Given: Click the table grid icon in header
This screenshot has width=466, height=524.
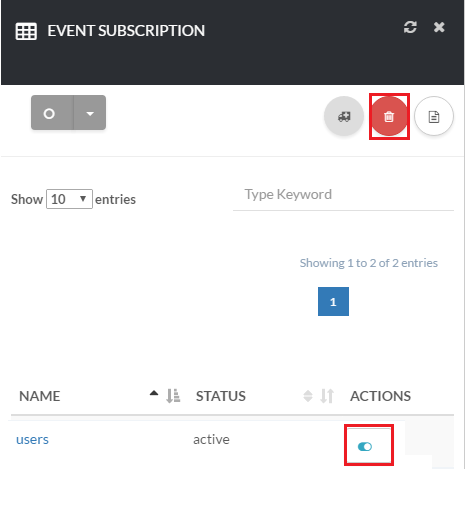Looking at the screenshot, I should 26,31.
